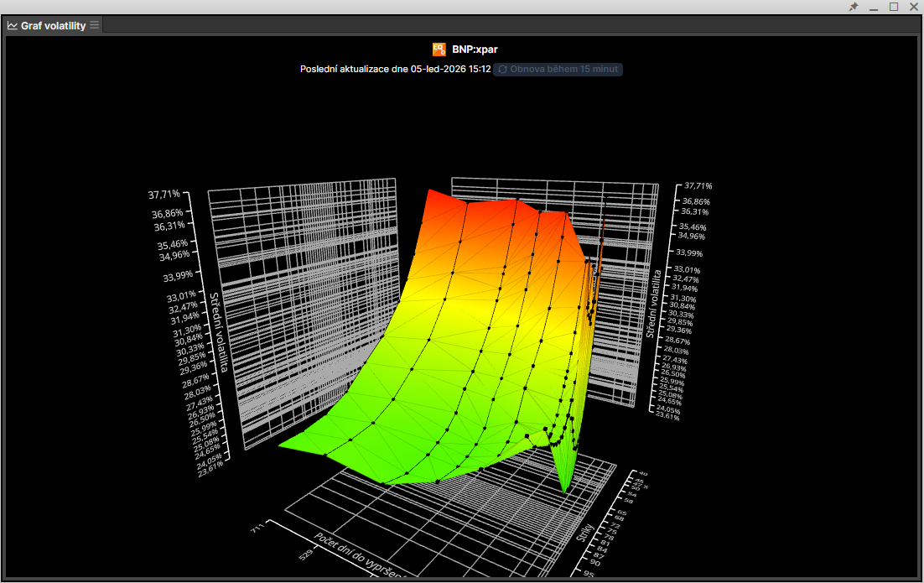Click the chart icon beside Graf volatility
924x583 pixels.
13,25
